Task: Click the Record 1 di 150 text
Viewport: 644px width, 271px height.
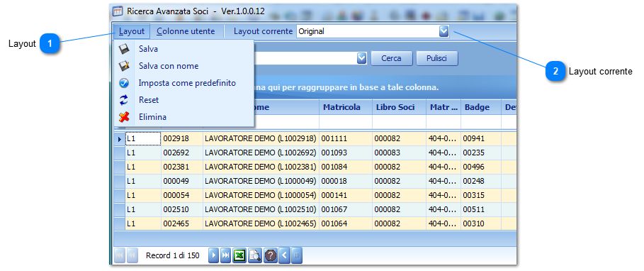Action: [x=172, y=256]
